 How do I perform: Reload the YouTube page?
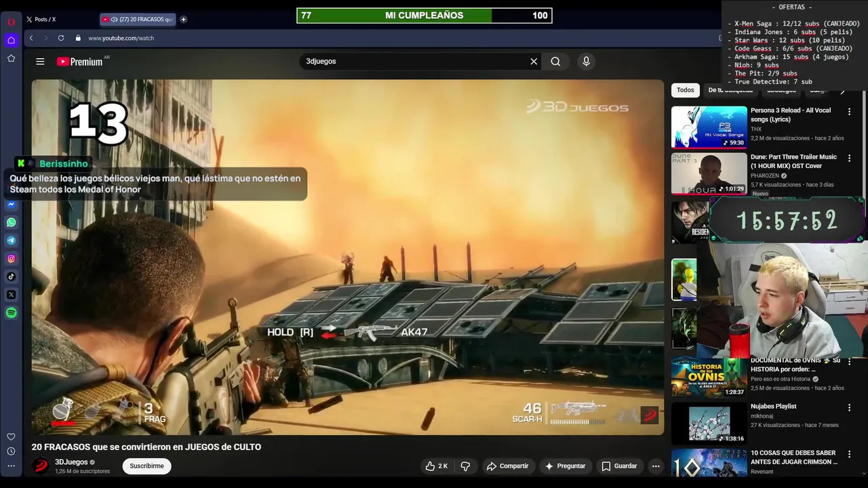point(61,38)
